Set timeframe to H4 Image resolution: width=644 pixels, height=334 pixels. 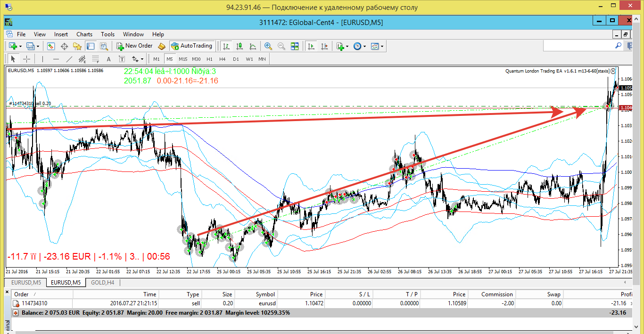point(223,59)
